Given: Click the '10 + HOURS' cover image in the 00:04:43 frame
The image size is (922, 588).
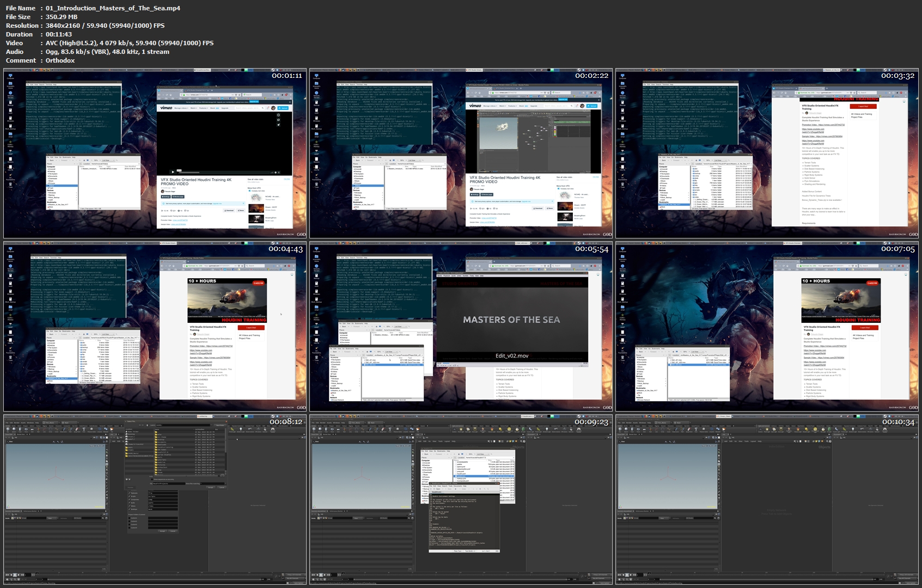Looking at the screenshot, I should [227, 300].
